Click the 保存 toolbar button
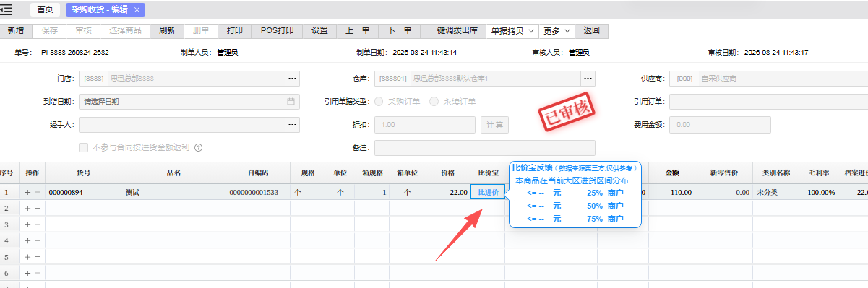 (x=49, y=30)
